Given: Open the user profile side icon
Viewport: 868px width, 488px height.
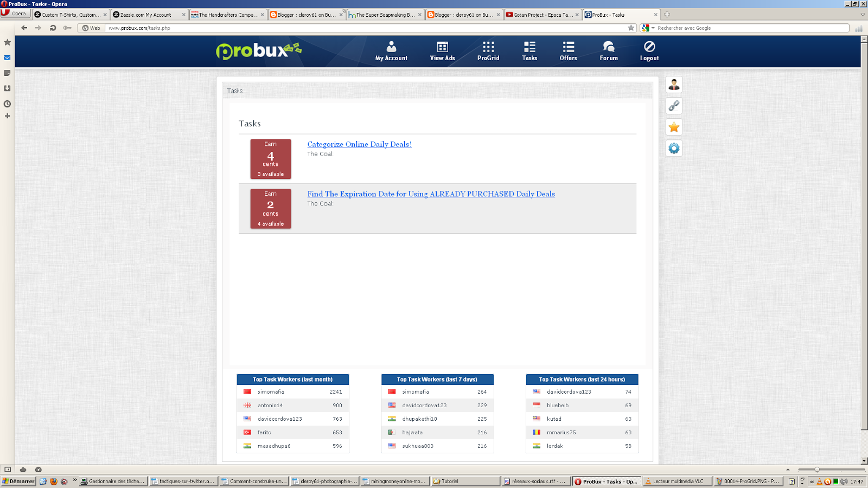Looking at the screenshot, I should 674,85.
